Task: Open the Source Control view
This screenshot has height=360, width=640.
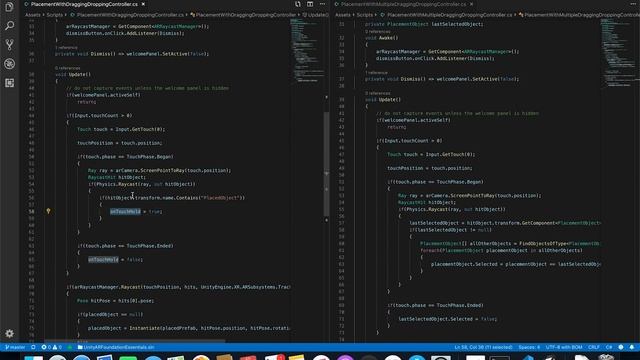Action: [x=9, y=44]
